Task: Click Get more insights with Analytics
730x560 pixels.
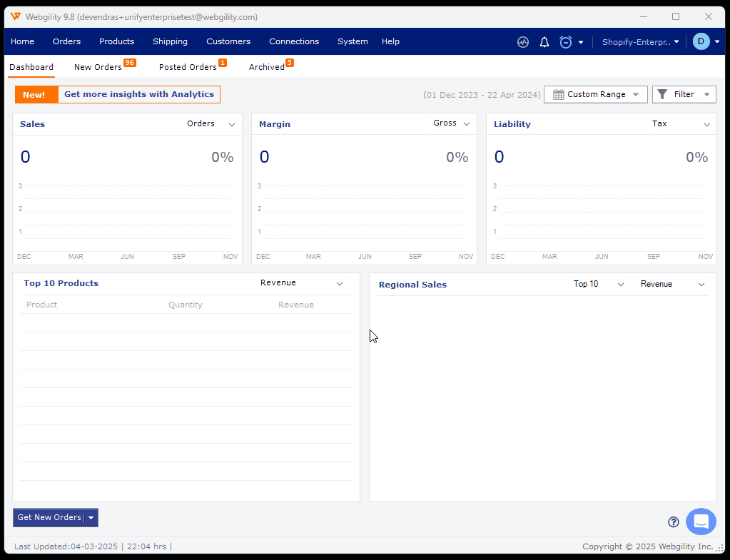Action: pyautogui.click(x=138, y=95)
